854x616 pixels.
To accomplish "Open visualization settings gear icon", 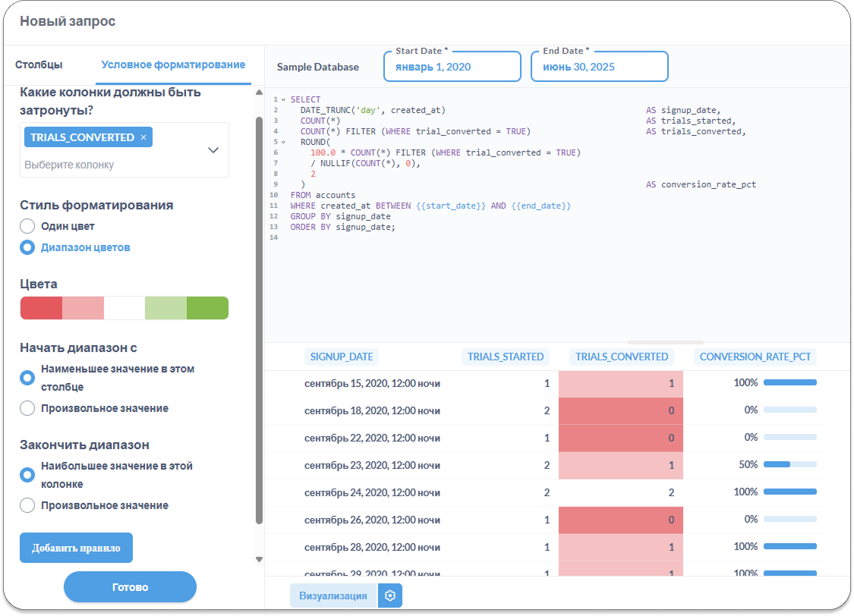I will point(390,596).
